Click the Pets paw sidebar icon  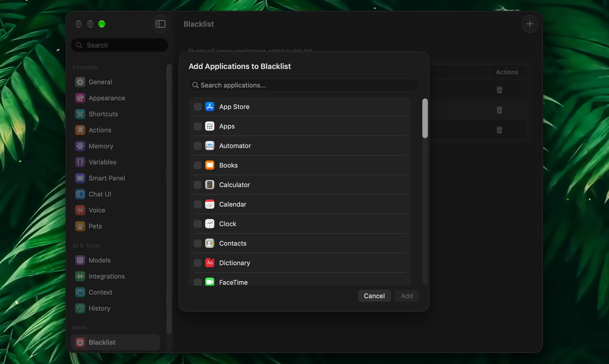[x=80, y=226]
